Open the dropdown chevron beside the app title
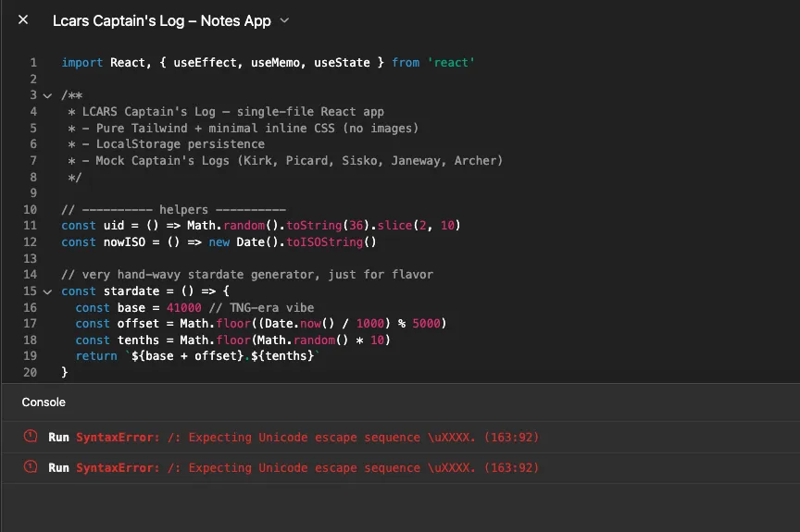The height and width of the screenshot is (532, 800). tap(284, 20)
